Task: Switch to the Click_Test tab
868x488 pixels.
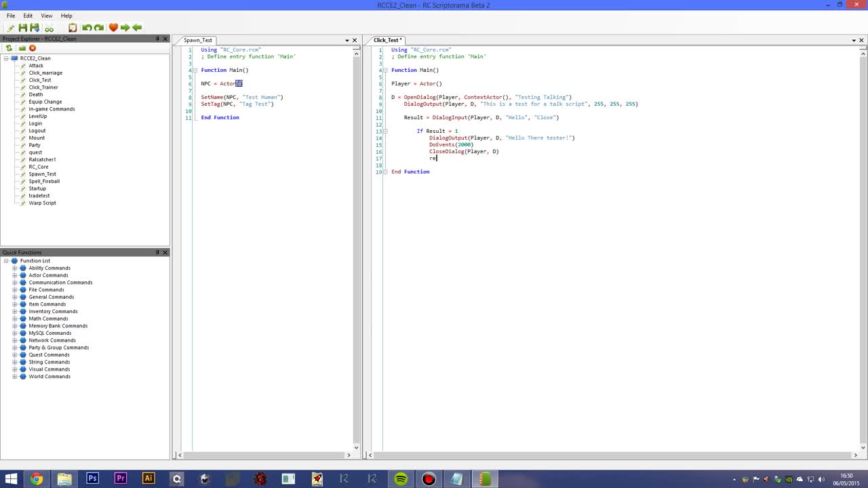Action: tap(387, 40)
